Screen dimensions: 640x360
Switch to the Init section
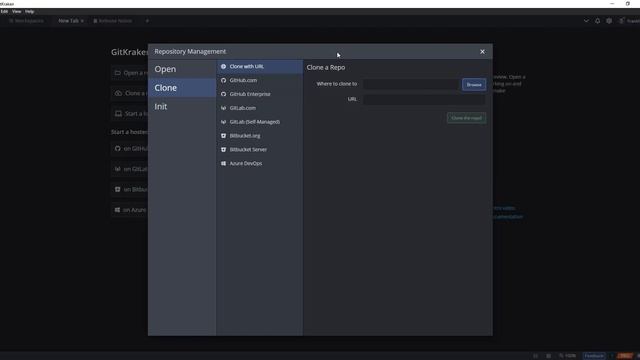pyautogui.click(x=182, y=107)
